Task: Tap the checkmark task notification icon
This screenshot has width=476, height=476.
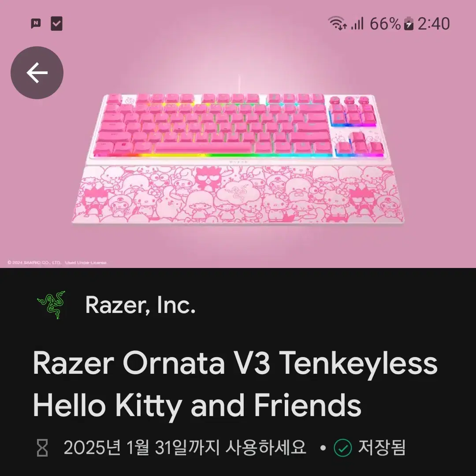Action: (x=56, y=24)
